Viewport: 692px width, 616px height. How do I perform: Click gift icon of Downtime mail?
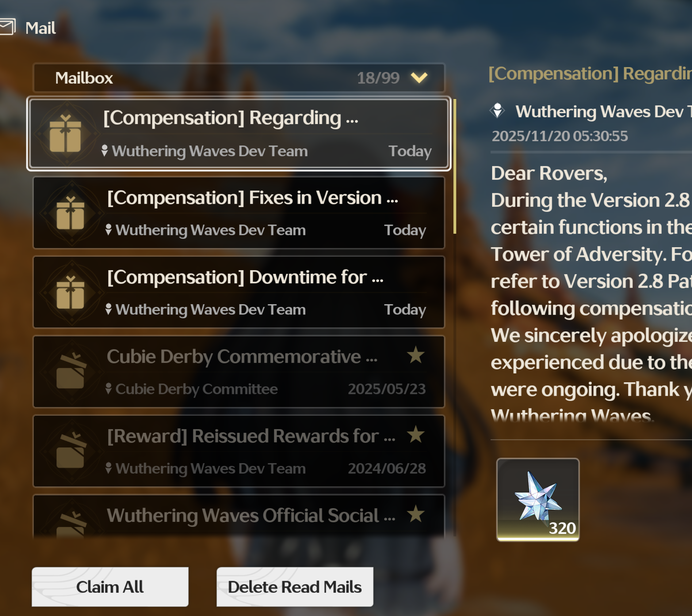click(70, 292)
